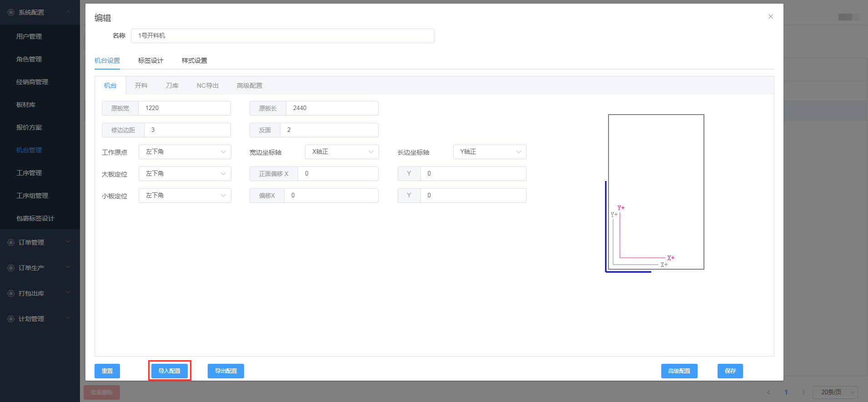Viewport: 868px width, 402px height.
Task: Click the 计划管理 sidebar icon
Action: pyautogui.click(x=11, y=319)
